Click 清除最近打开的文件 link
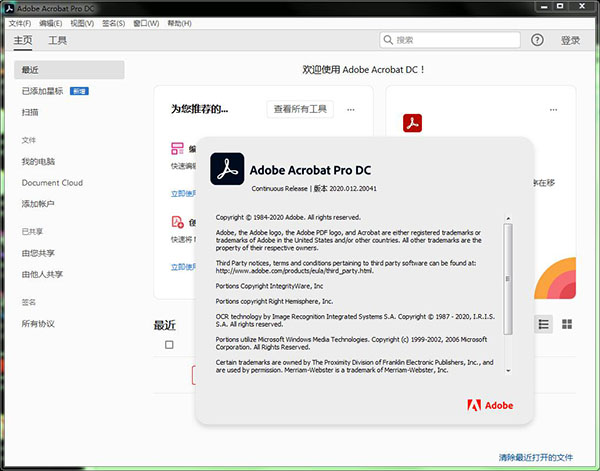Image resolution: width=600 pixels, height=471 pixels. coord(536,457)
